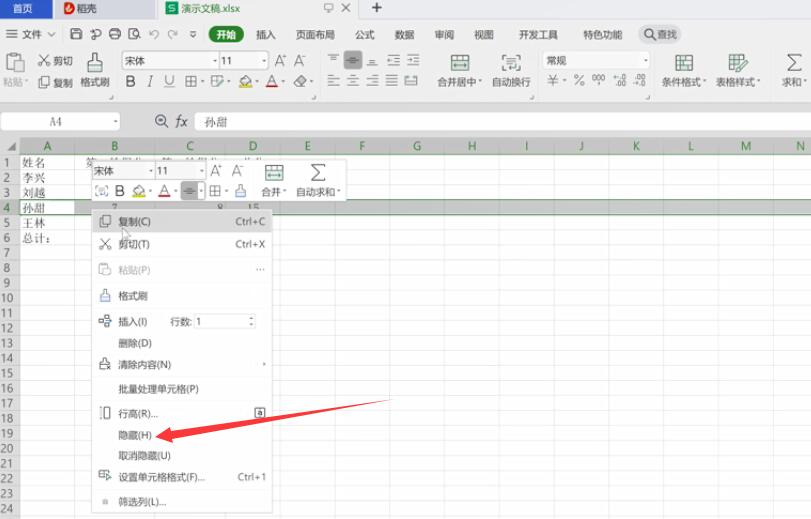The width and height of the screenshot is (811, 519).
Task: Click the formula bar containing 孙甜
Action: [502, 122]
